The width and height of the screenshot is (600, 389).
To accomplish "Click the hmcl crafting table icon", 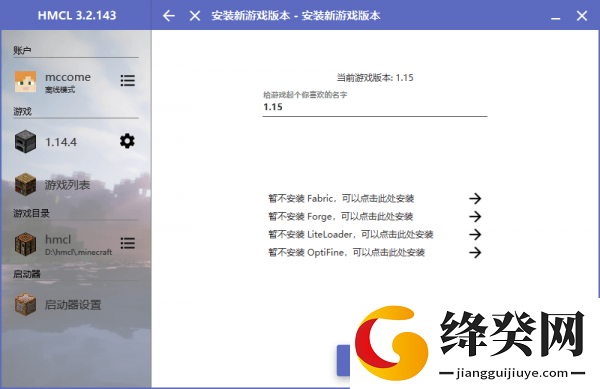I will 25,244.
